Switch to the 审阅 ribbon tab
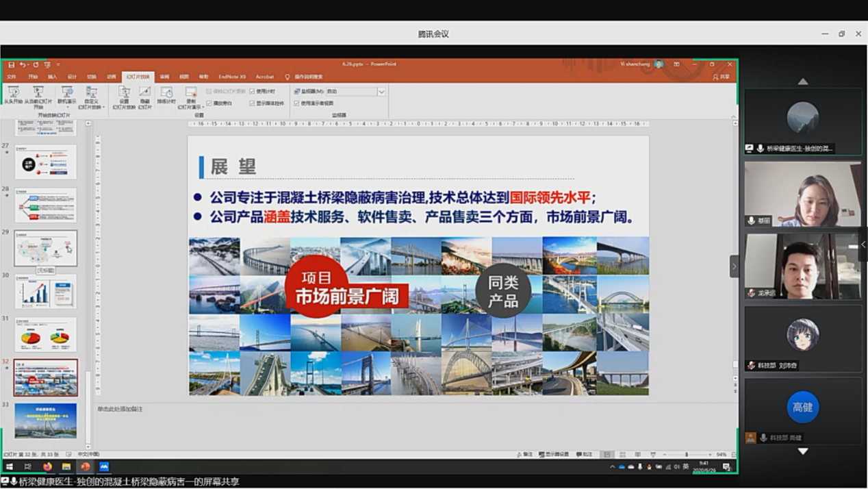 click(164, 77)
